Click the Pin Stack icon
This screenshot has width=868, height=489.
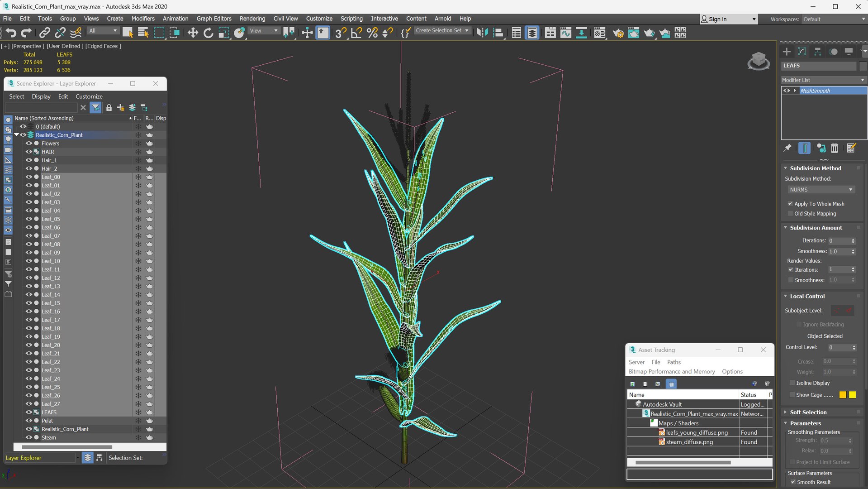pyautogui.click(x=787, y=148)
